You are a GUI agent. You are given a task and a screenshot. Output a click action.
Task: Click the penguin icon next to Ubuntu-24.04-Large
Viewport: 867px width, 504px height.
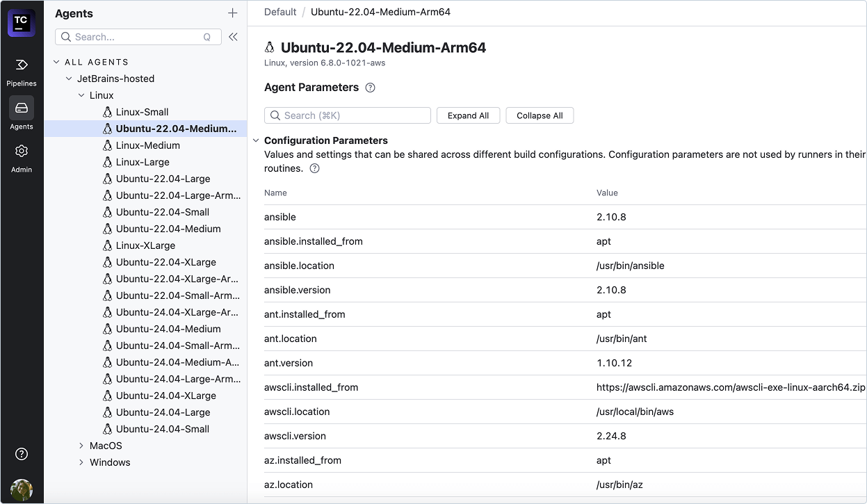[107, 412]
